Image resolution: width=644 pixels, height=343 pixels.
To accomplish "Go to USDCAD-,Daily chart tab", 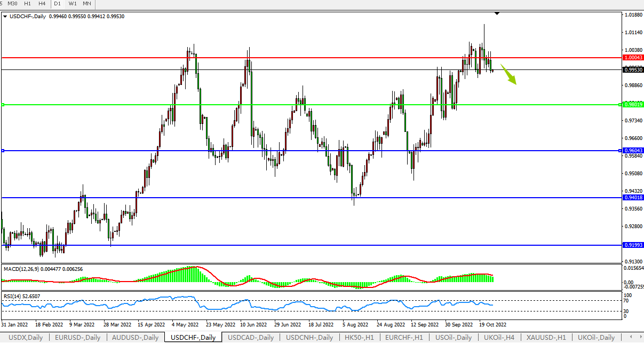I will 251,338.
